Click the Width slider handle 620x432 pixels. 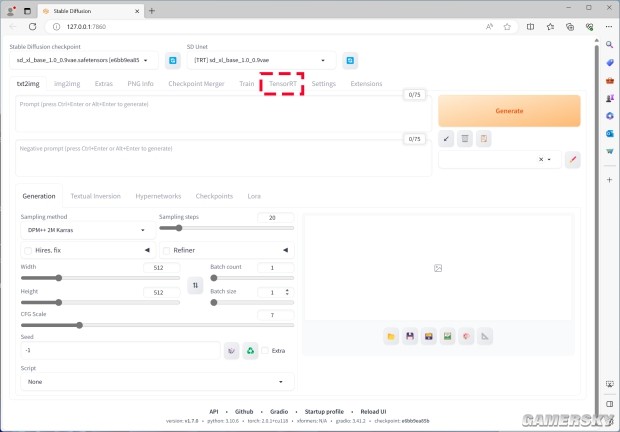(59, 278)
